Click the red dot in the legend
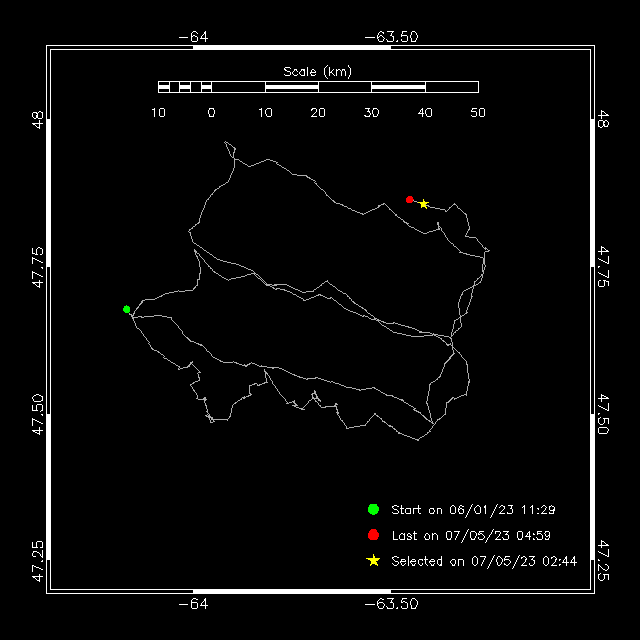The height and width of the screenshot is (640, 640). pyautogui.click(x=373, y=535)
